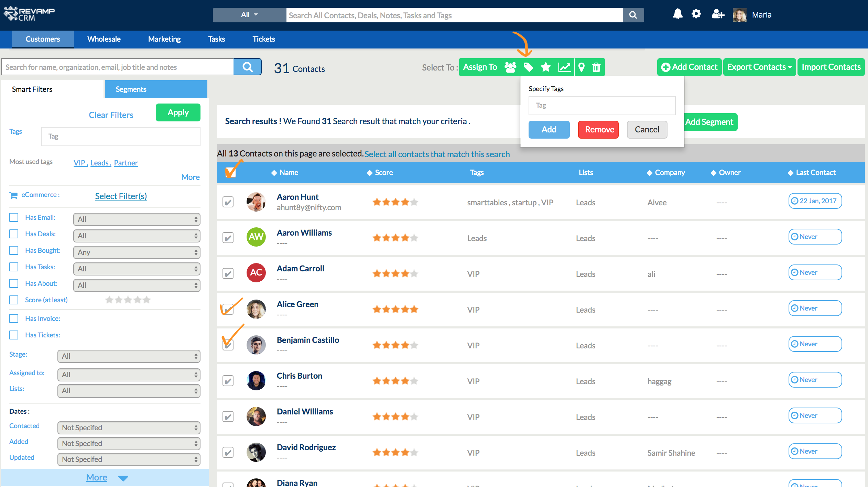Tick the Has Invoice checkbox

coord(14,318)
